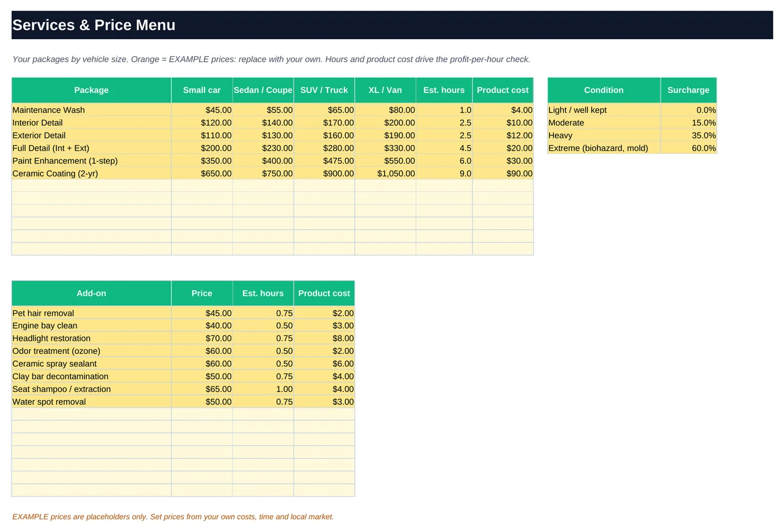Click Ceramic Coating est. hours 9.0
784x532 pixels.
444,174
